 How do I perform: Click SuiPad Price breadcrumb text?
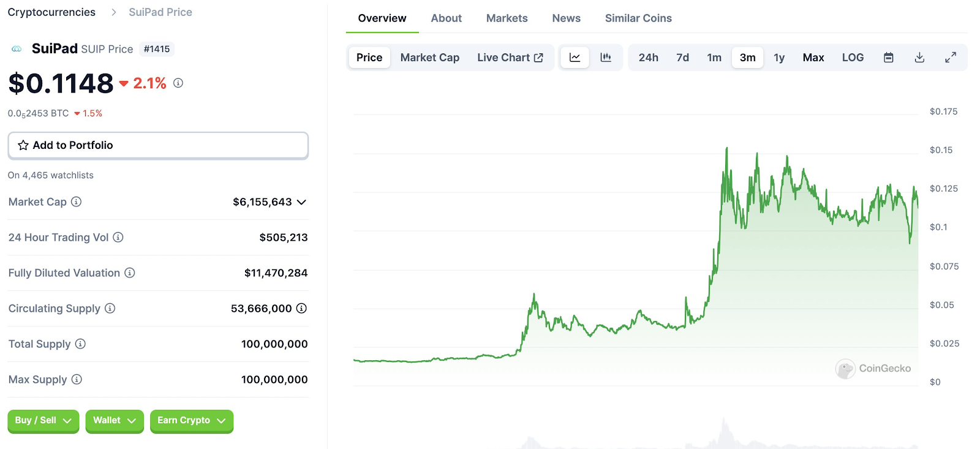(160, 12)
